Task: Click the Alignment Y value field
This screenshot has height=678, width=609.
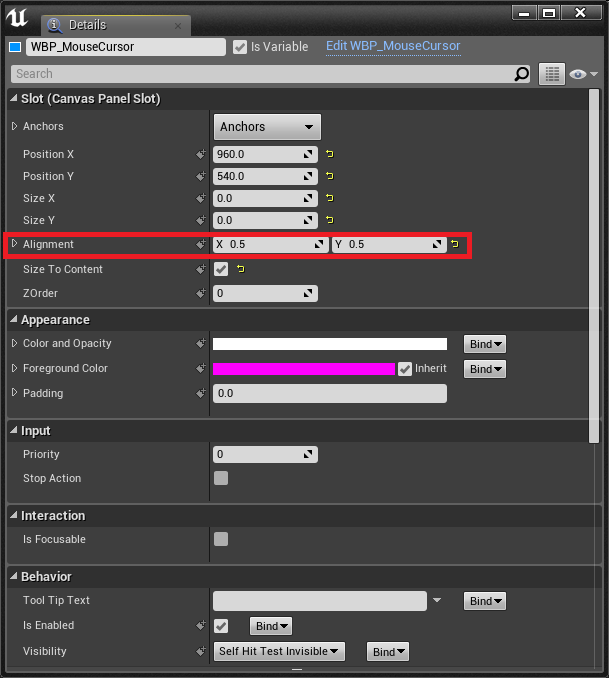Action: pyautogui.click(x=389, y=244)
